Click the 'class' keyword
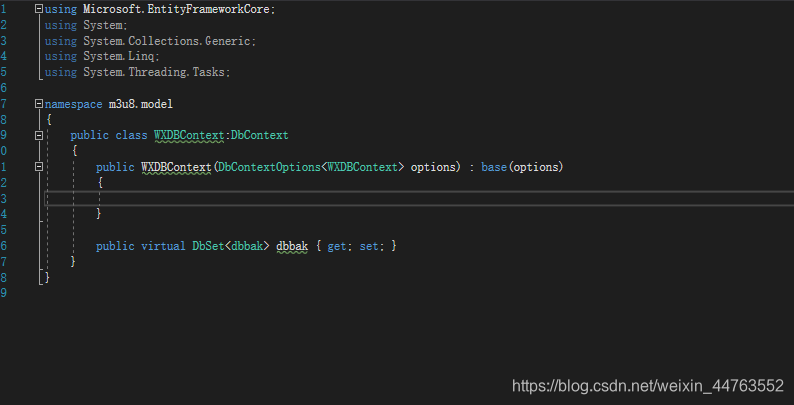This screenshot has height=405, width=794. coord(131,136)
